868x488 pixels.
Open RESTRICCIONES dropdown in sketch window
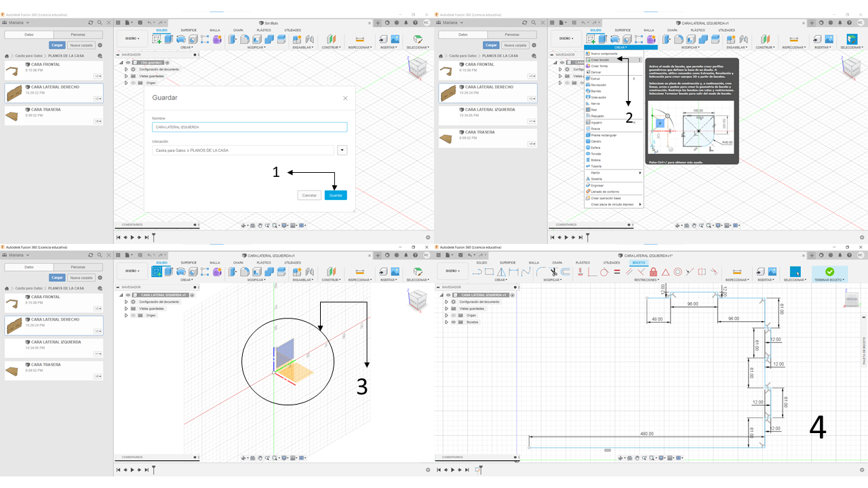click(x=646, y=280)
